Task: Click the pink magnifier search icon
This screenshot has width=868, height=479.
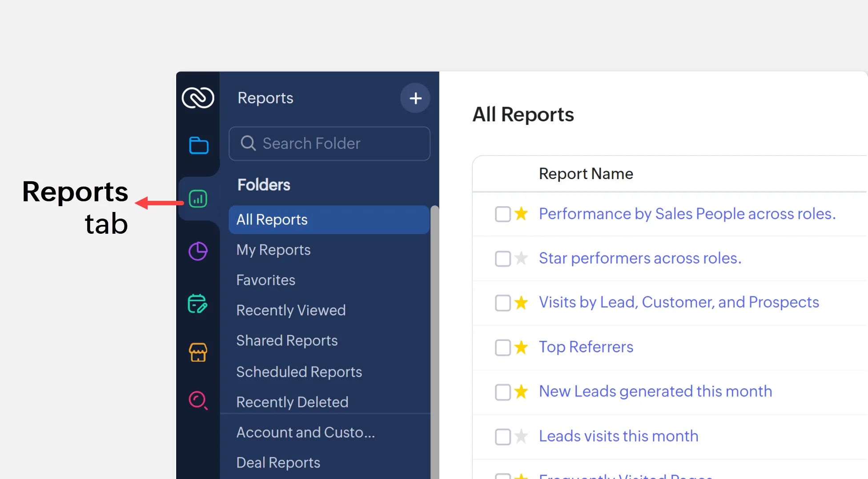Action: coord(198,400)
